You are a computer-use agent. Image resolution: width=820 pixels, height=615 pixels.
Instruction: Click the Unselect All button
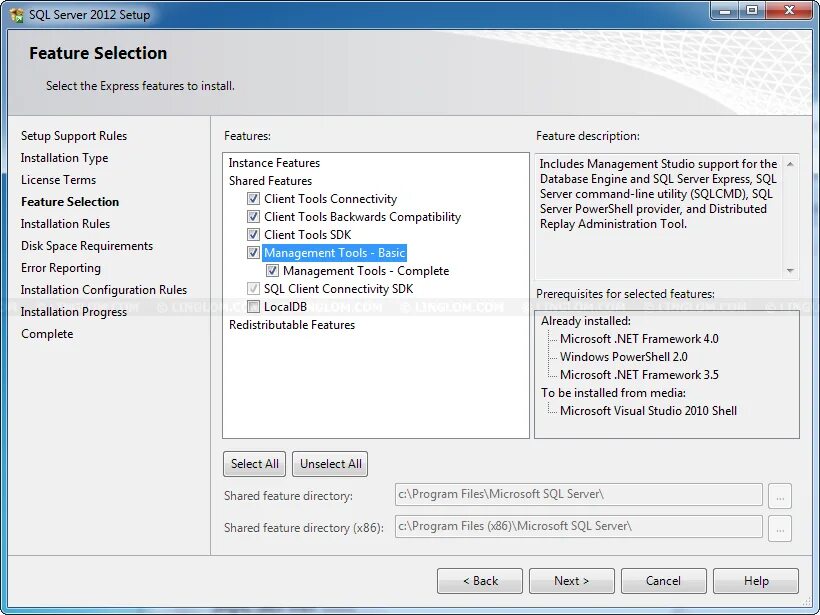pos(331,464)
